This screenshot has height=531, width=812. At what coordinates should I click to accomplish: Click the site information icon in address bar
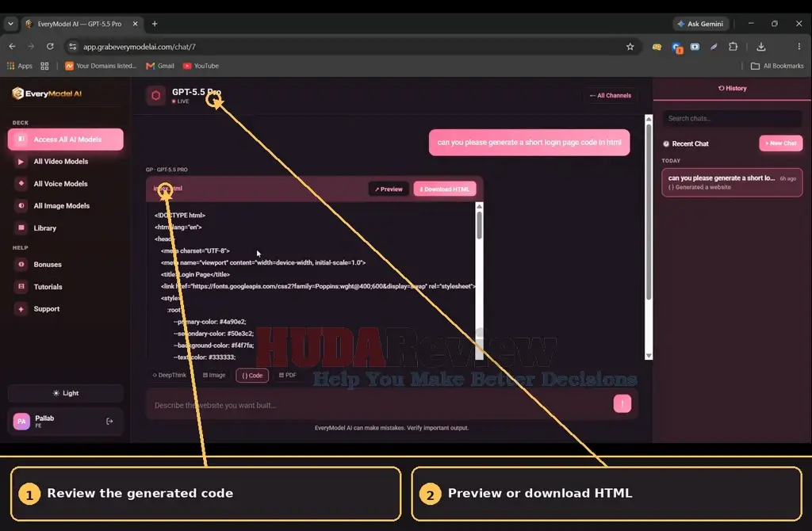(72, 47)
